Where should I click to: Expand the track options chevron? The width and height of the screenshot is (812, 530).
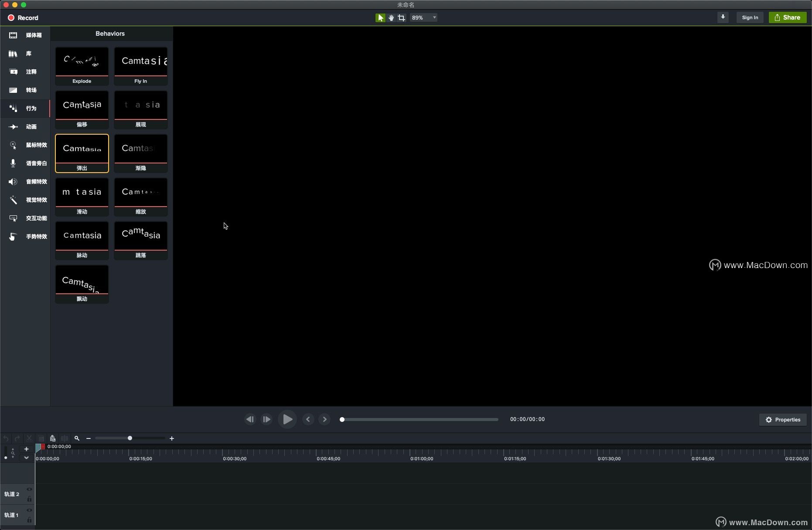point(26,458)
